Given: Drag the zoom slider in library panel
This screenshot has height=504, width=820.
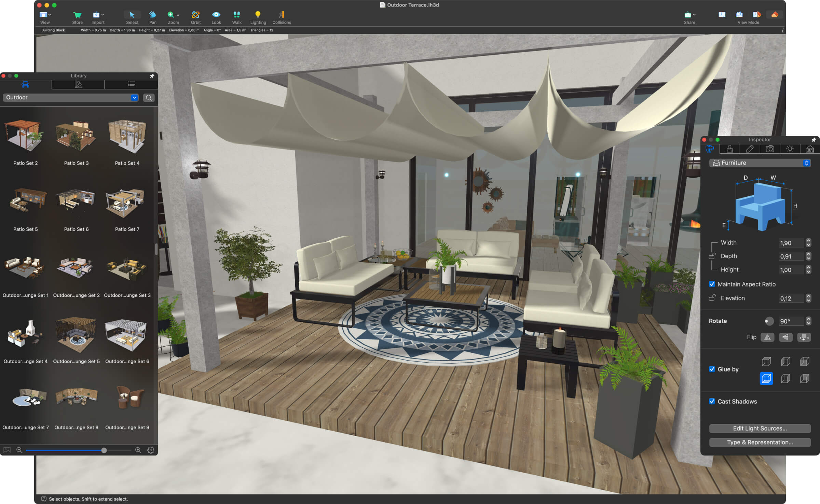Looking at the screenshot, I should pyautogui.click(x=104, y=450).
